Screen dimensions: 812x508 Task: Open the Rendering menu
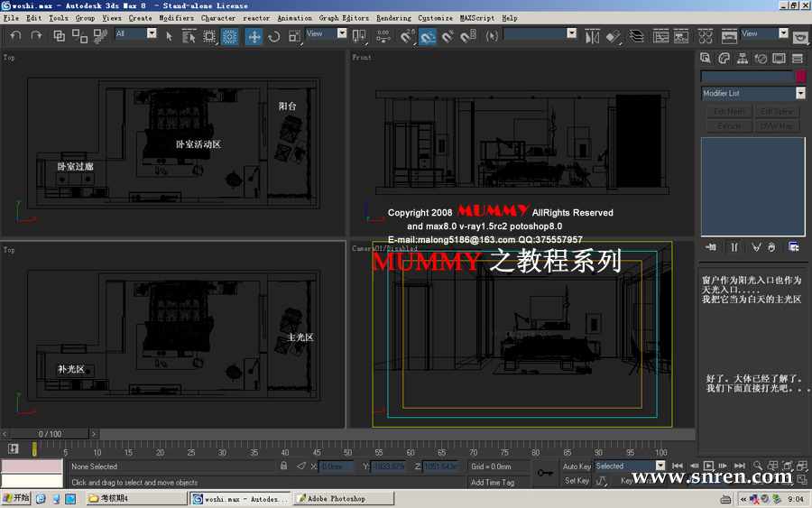(x=393, y=18)
